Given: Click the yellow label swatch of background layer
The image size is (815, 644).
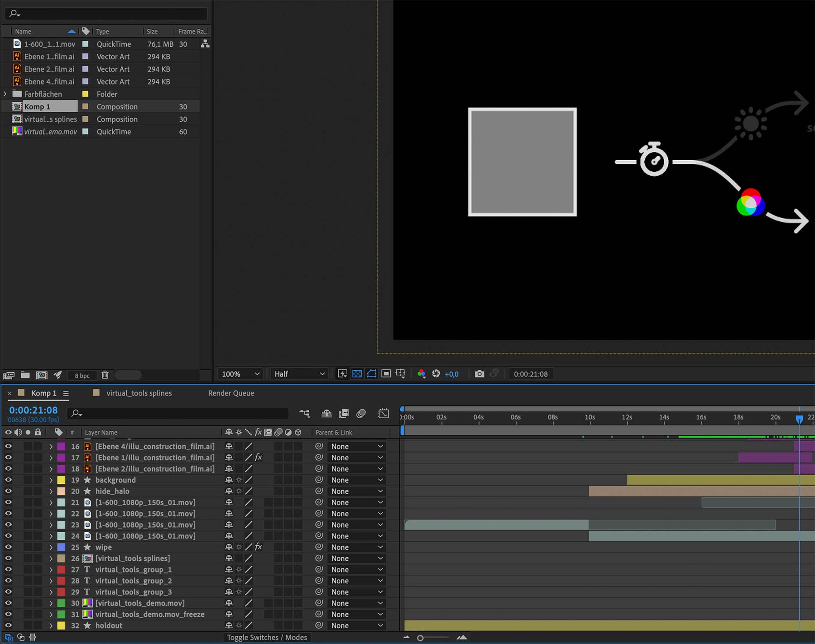Looking at the screenshot, I should coord(61,480).
